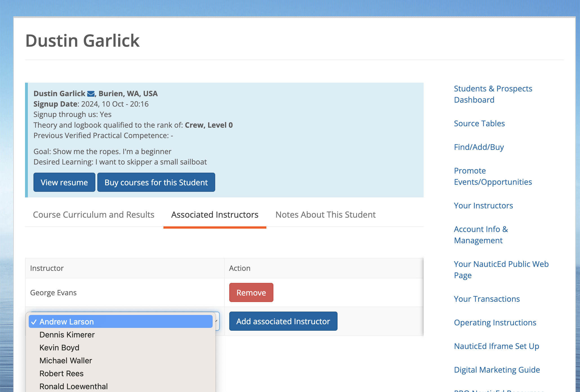Click the email envelope icon next to Dustin Garlick
This screenshot has height=392, width=580.
click(91, 94)
